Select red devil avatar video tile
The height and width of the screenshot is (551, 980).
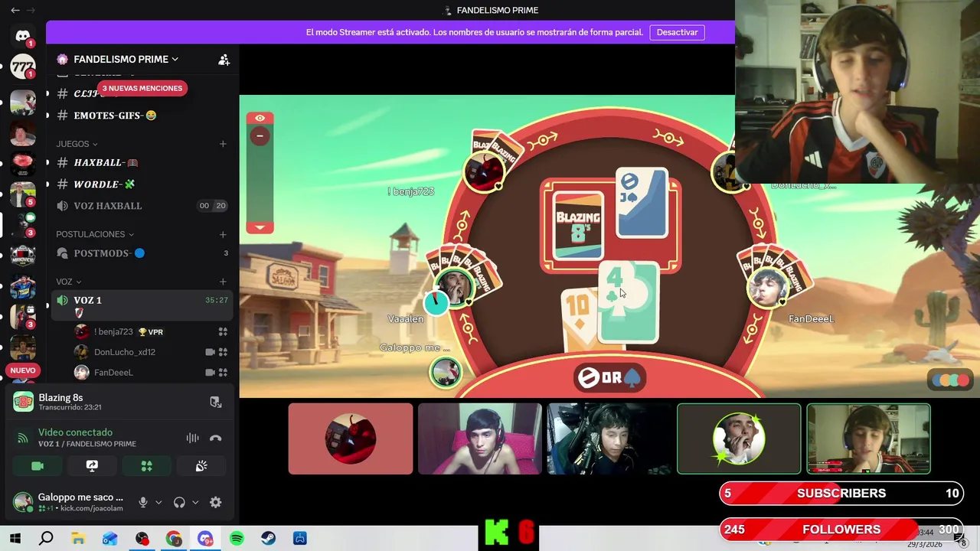pyautogui.click(x=351, y=439)
